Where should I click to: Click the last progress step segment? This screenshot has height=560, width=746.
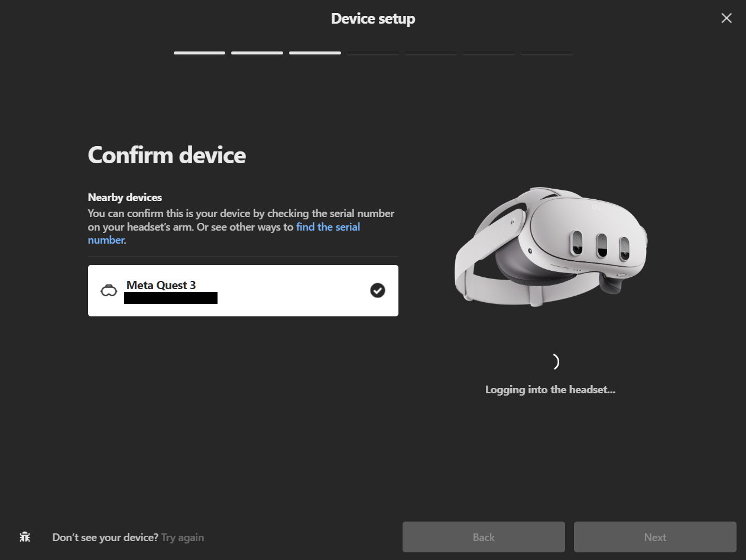point(546,53)
